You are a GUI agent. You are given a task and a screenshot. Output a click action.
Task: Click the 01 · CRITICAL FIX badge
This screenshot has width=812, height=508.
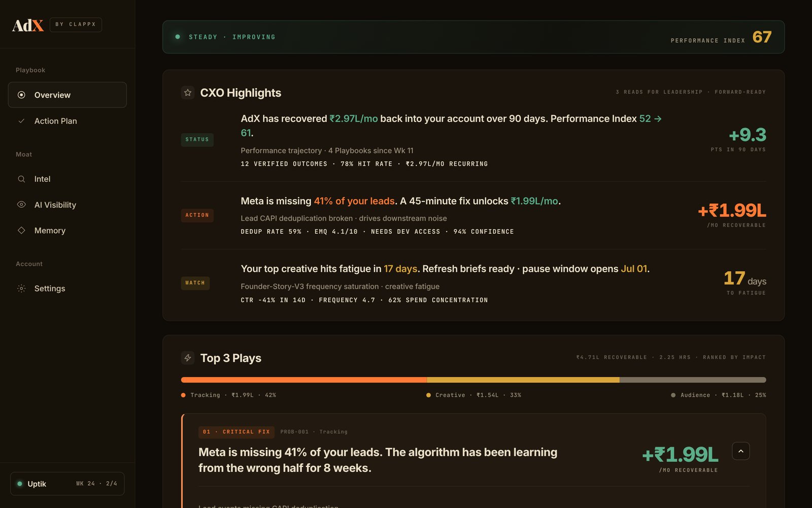(x=236, y=432)
